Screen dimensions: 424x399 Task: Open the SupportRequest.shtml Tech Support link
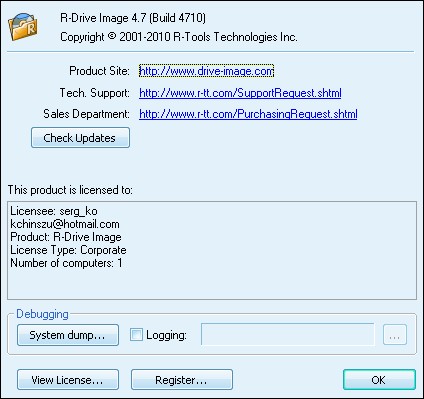click(x=240, y=93)
